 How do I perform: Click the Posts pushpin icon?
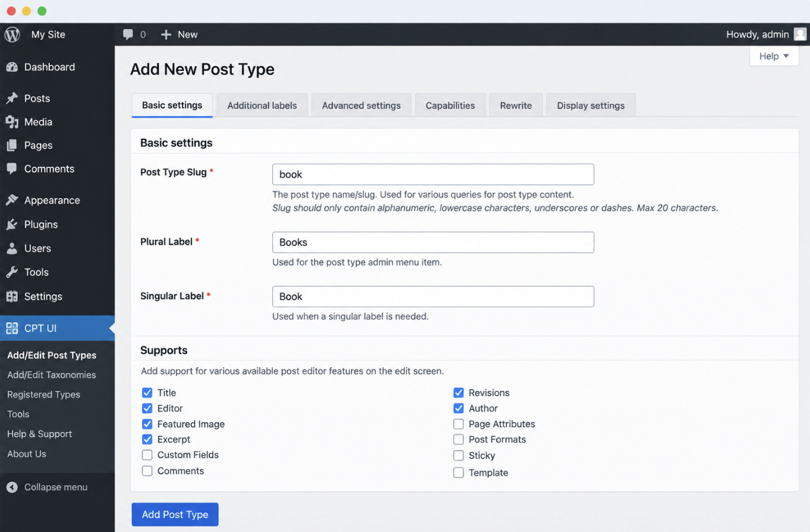[12, 98]
